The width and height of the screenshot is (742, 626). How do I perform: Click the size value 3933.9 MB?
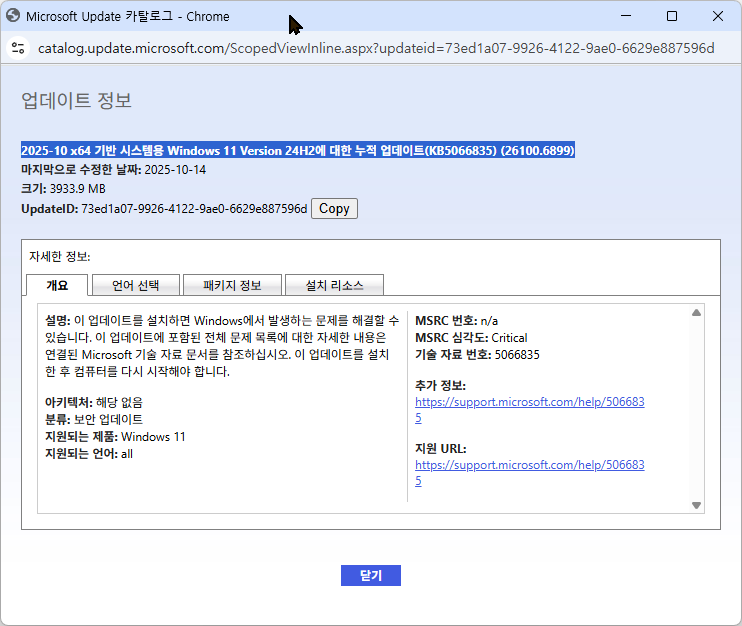pos(78,189)
